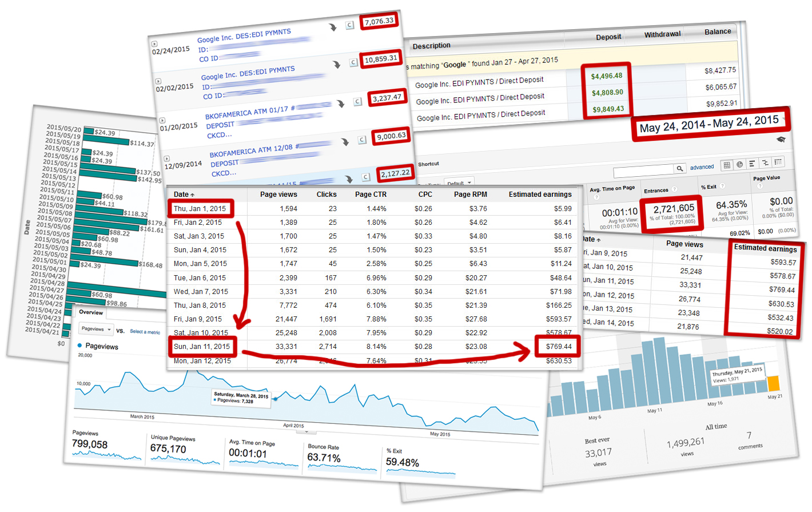Click the C icon beside 3,237.47
The height and width of the screenshot is (512, 812).
click(357, 101)
